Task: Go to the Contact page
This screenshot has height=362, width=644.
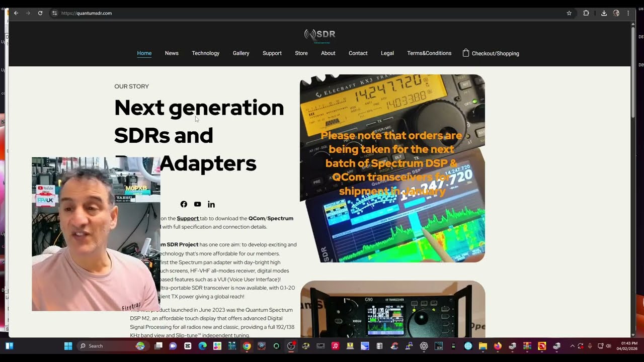Action: pyautogui.click(x=358, y=53)
